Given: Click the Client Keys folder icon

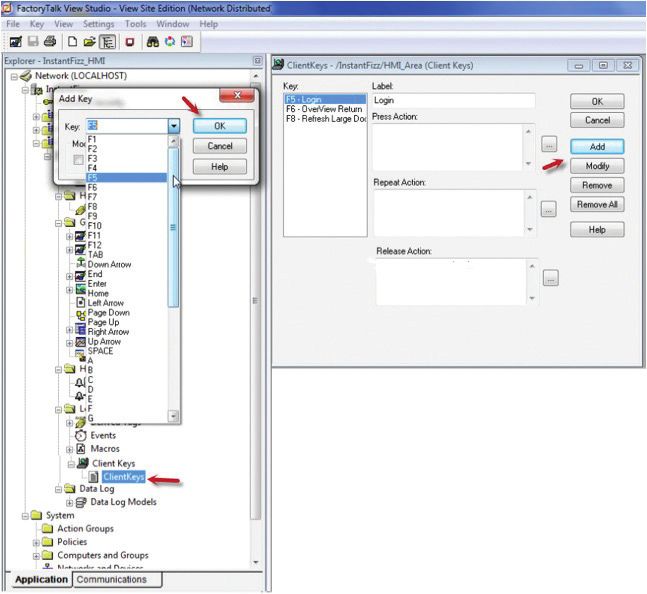Looking at the screenshot, I should [83, 463].
